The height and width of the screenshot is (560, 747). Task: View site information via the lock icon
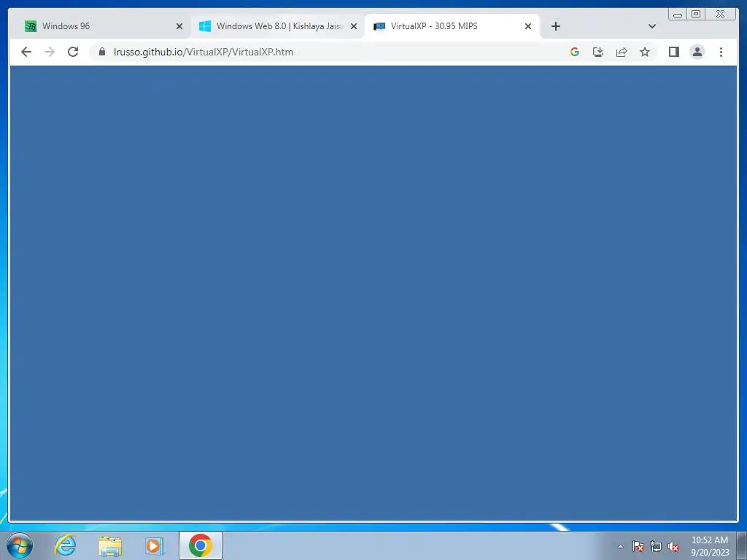tap(101, 52)
